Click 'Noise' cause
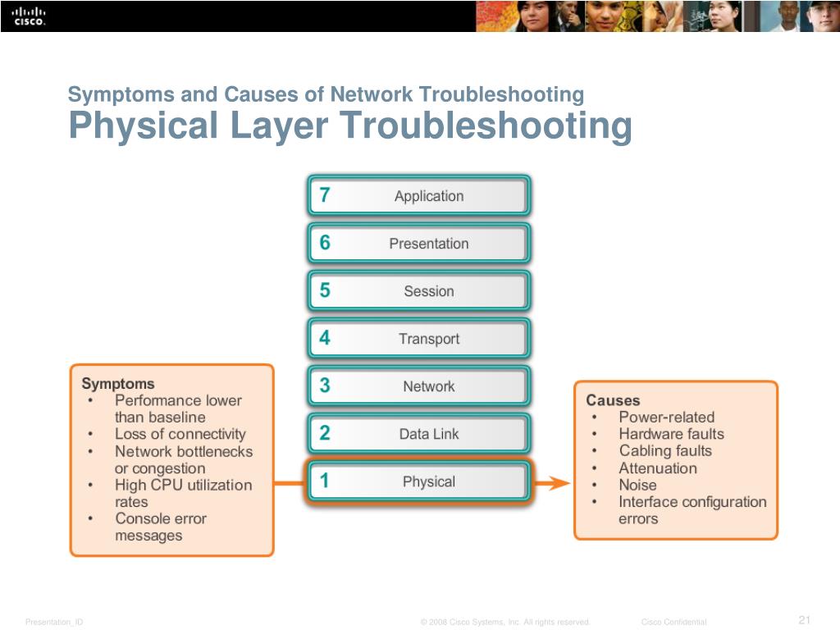Viewport: 840px width, 630px height. pyautogui.click(x=637, y=485)
